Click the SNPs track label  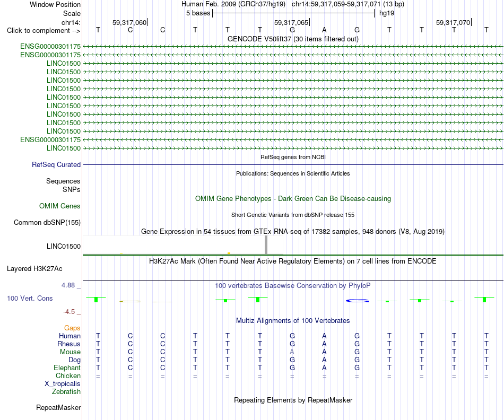tap(72, 190)
